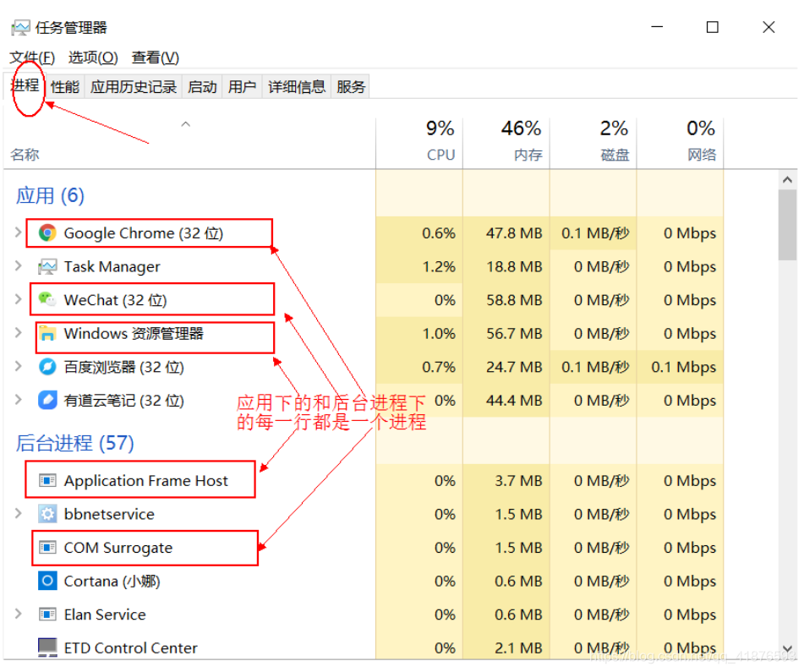Click the Elan Service icon
This screenshot has width=804, height=672.
click(x=47, y=615)
